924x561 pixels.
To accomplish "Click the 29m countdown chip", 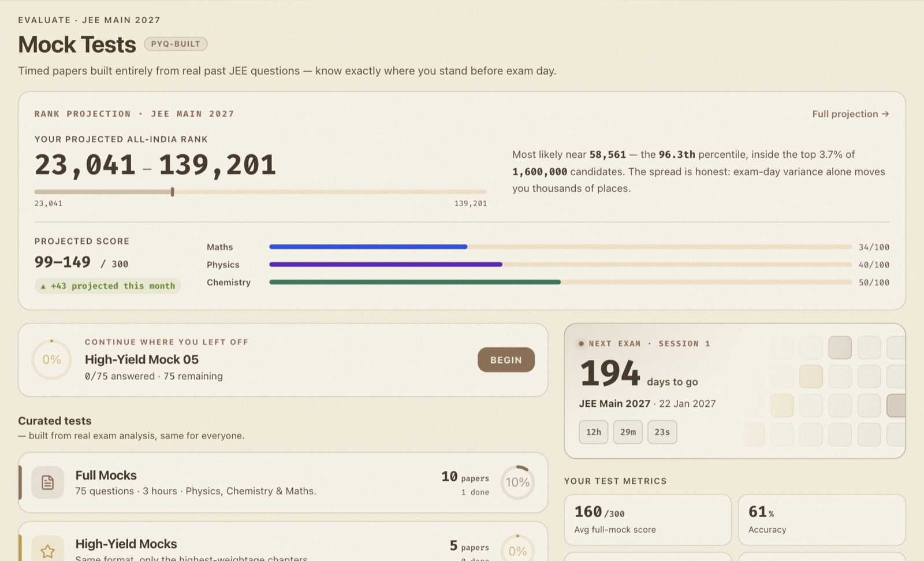I will coord(628,432).
